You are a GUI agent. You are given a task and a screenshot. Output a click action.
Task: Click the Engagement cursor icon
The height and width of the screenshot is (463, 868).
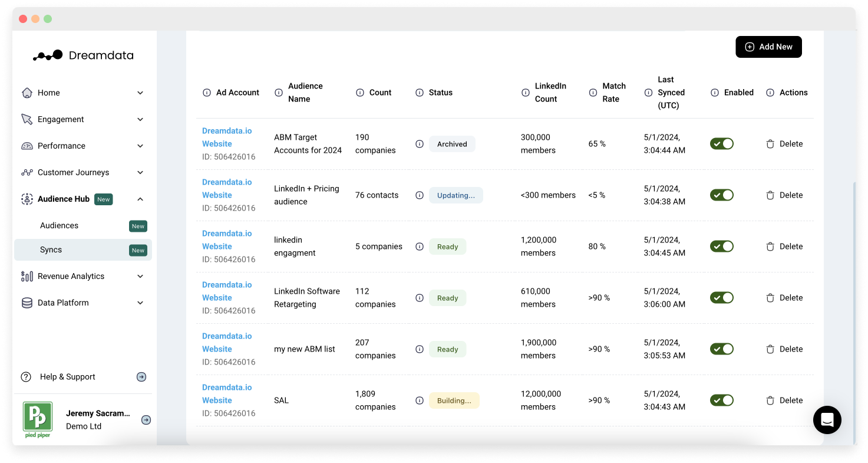click(x=27, y=119)
